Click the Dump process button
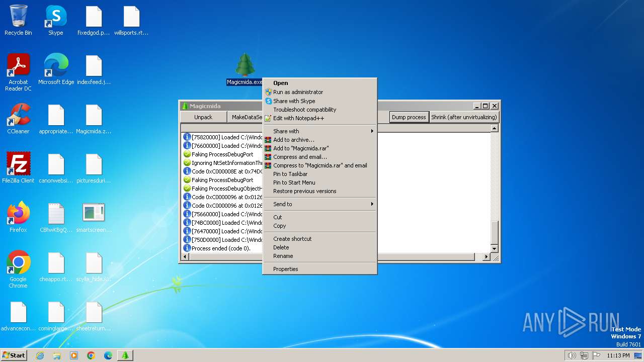644x362 pixels. [x=409, y=117]
